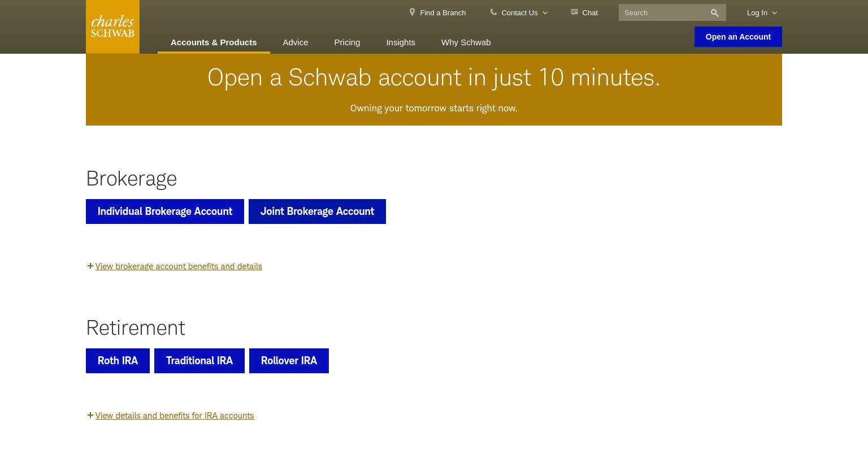
Task: Choose the Rollover IRA button
Action: pyautogui.click(x=289, y=361)
